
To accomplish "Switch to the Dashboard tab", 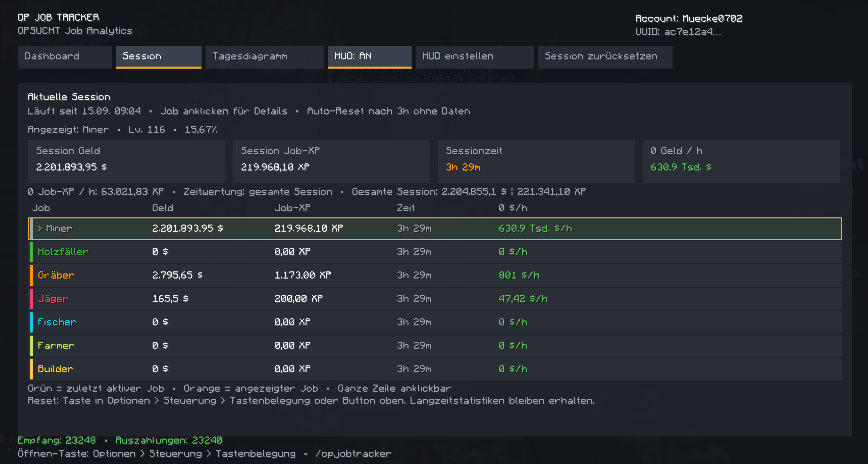I will pyautogui.click(x=65, y=57).
